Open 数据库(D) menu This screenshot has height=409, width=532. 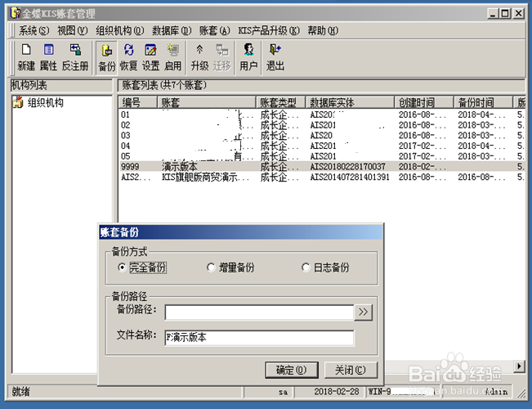pyautogui.click(x=172, y=30)
